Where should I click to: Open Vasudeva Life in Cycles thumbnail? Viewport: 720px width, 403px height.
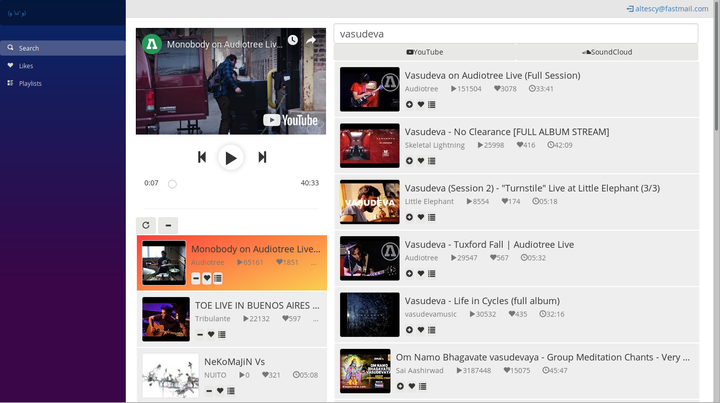[x=370, y=315]
